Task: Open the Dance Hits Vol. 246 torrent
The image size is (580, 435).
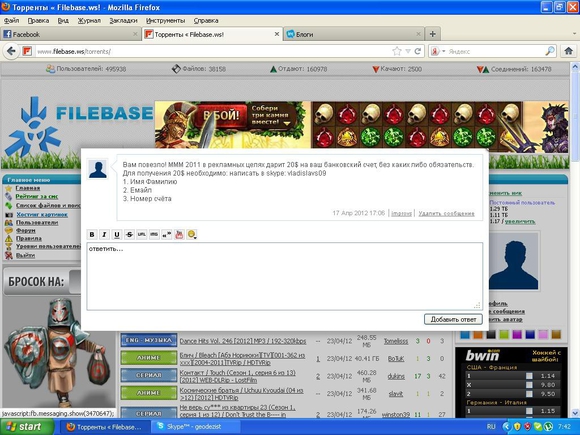Action: (x=243, y=341)
